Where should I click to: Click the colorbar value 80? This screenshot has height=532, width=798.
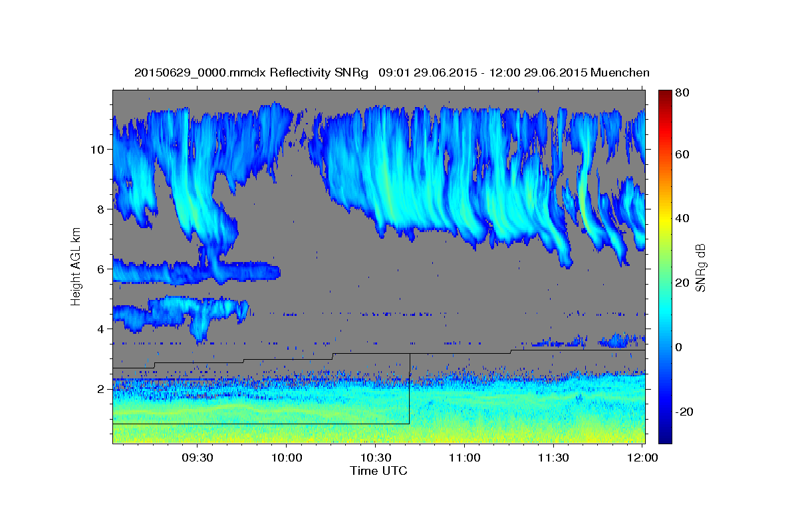[683, 93]
